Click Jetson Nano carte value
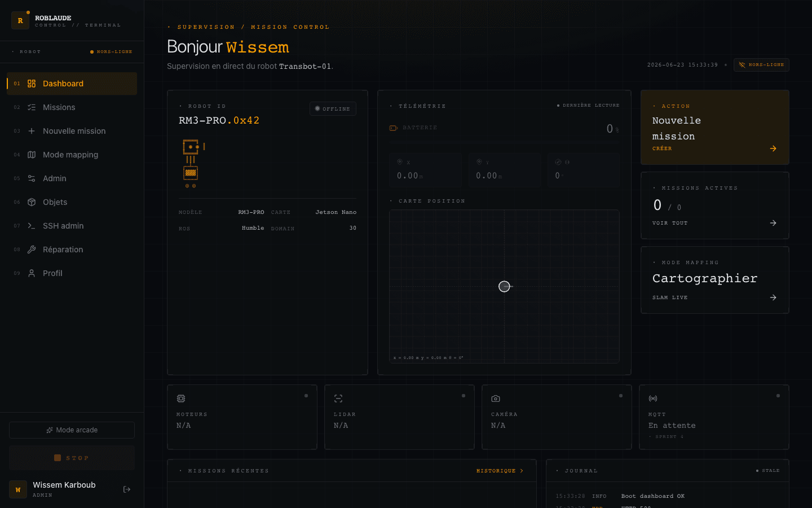This screenshot has width=812, height=508. click(336, 212)
